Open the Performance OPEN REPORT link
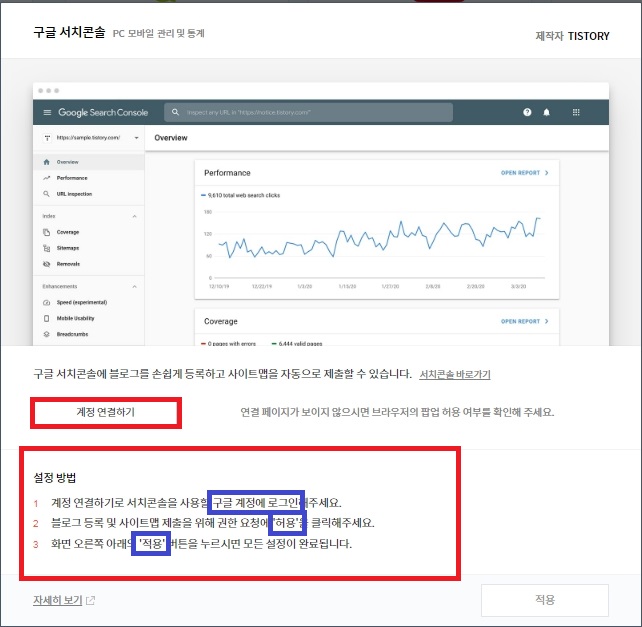This screenshot has height=627, width=642. 524,173
